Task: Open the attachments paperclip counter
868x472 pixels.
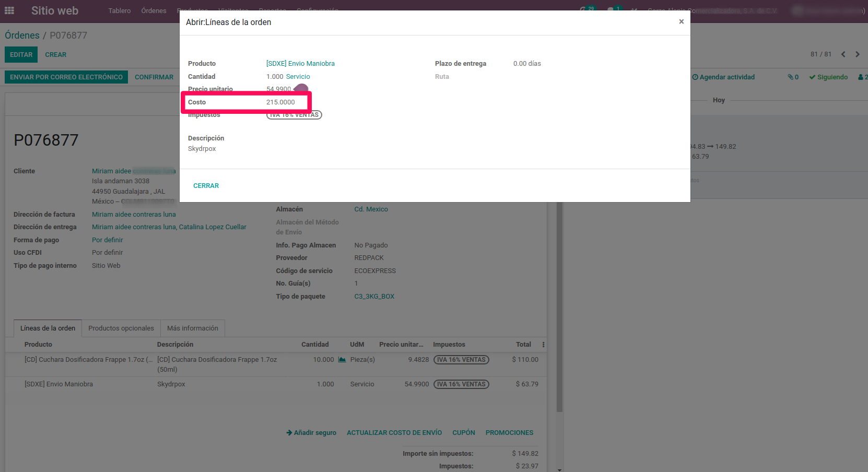Action: (x=793, y=77)
